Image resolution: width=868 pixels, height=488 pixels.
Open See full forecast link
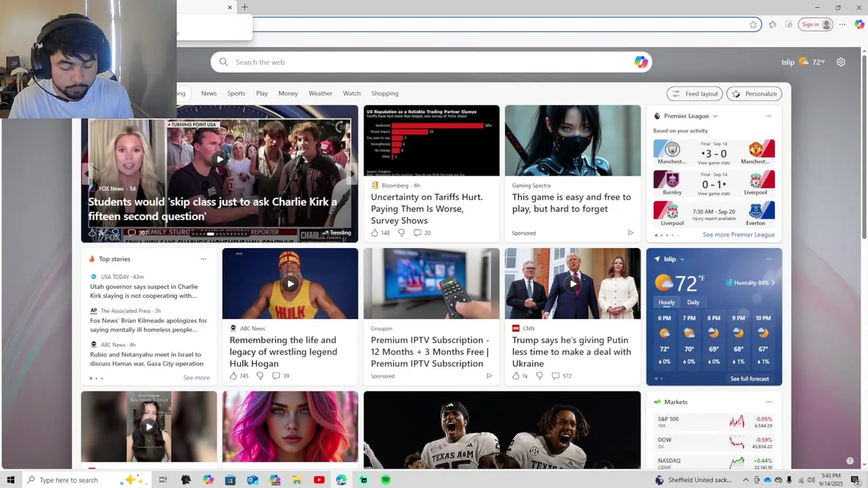[x=749, y=379]
